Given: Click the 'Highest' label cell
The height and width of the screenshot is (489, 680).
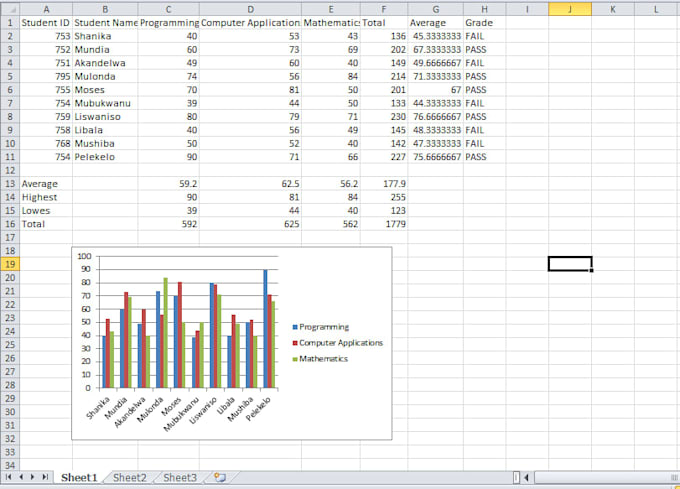Looking at the screenshot, I should click(46, 197).
